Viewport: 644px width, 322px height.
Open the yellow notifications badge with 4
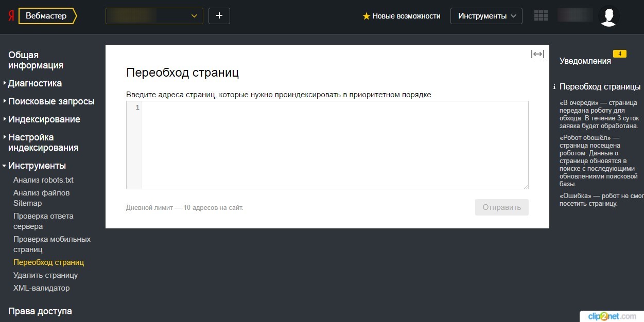tap(619, 54)
